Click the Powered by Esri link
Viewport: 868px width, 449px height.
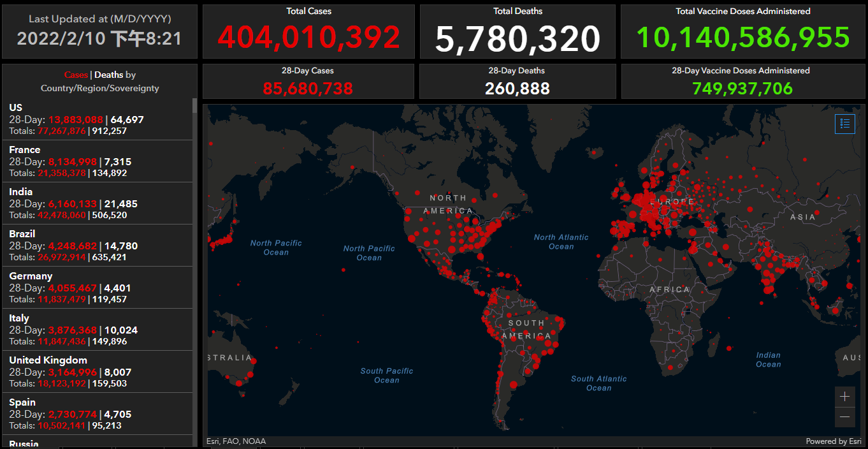(833, 441)
